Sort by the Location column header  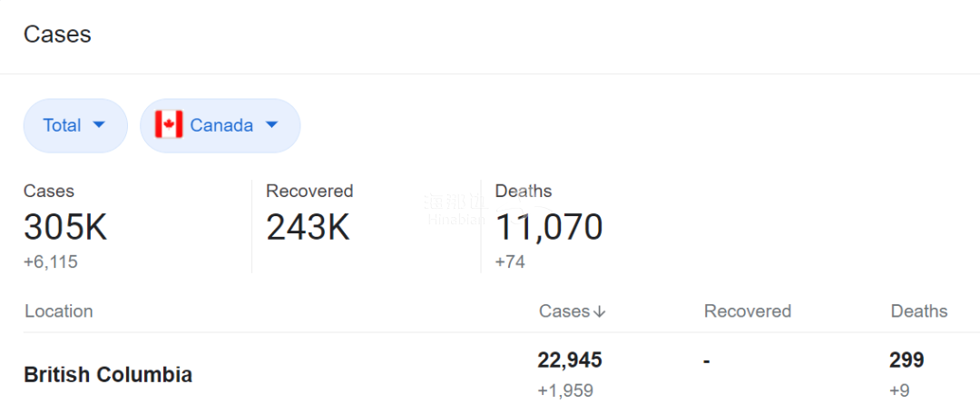click(x=59, y=311)
